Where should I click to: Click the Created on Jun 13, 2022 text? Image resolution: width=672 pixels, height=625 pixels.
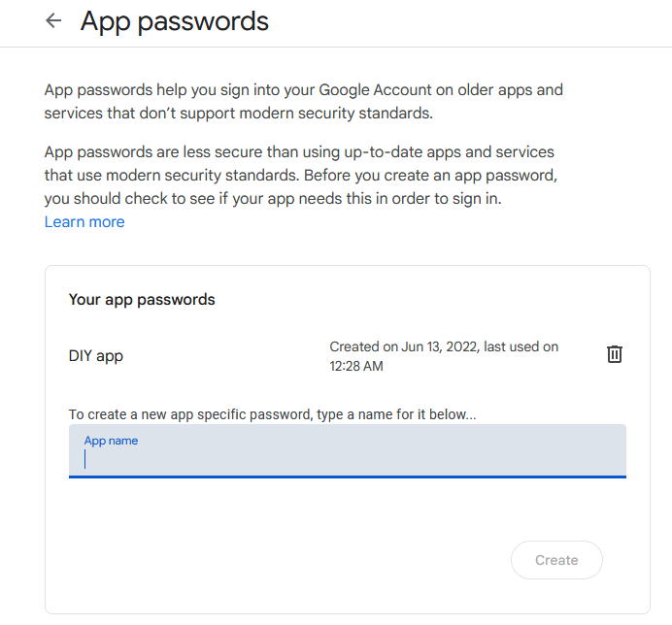point(402,346)
